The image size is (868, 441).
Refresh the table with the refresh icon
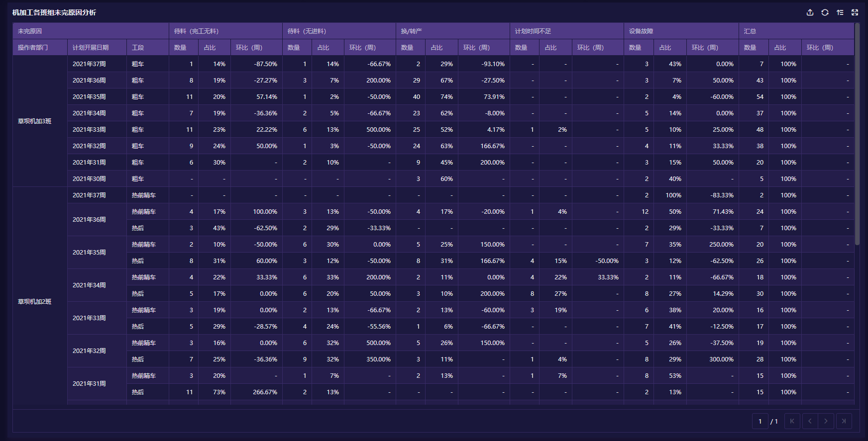click(x=825, y=12)
